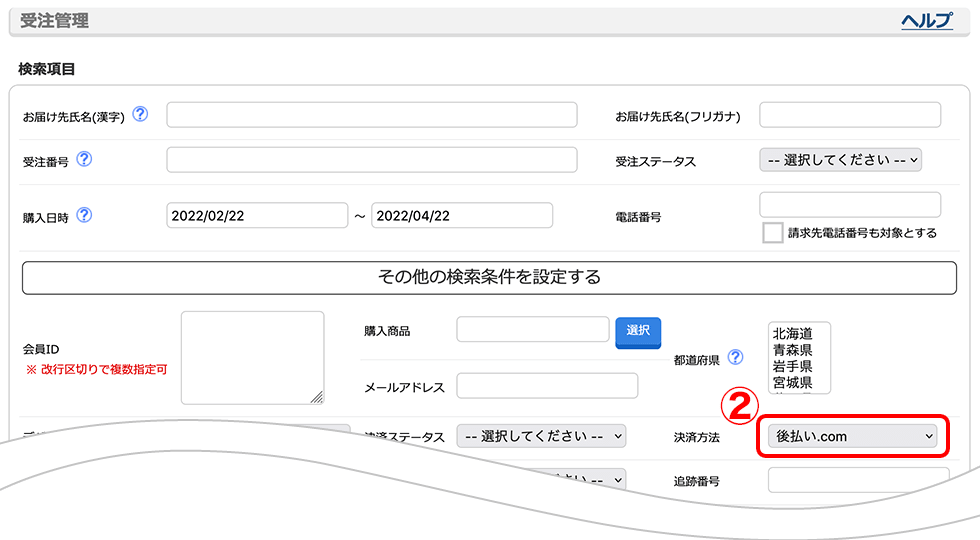Open the 決済方法 dropdown showing 後払い.com
Screen dimensions: 980x540
click(x=852, y=436)
